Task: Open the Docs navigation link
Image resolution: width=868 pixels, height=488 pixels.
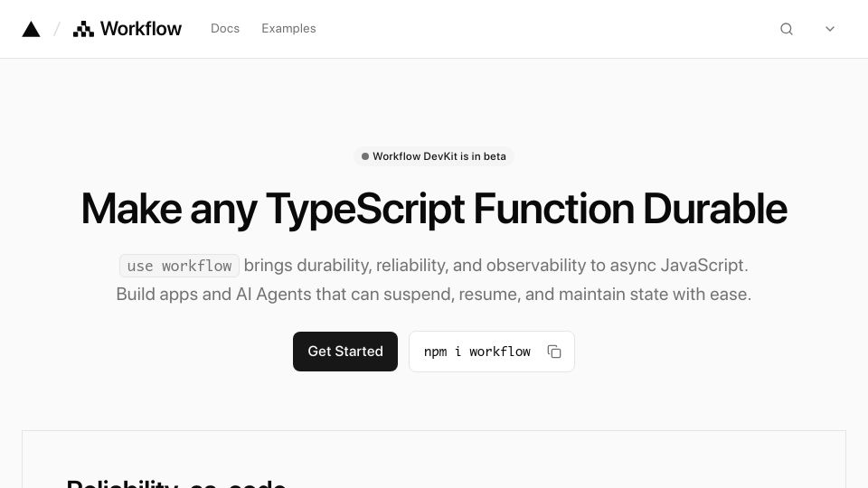Action: click(225, 28)
